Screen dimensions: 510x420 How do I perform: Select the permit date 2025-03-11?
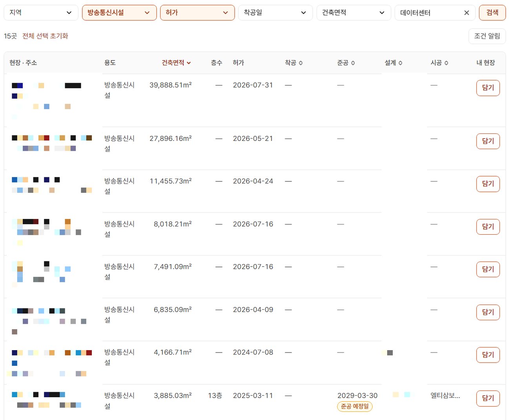tap(253, 396)
